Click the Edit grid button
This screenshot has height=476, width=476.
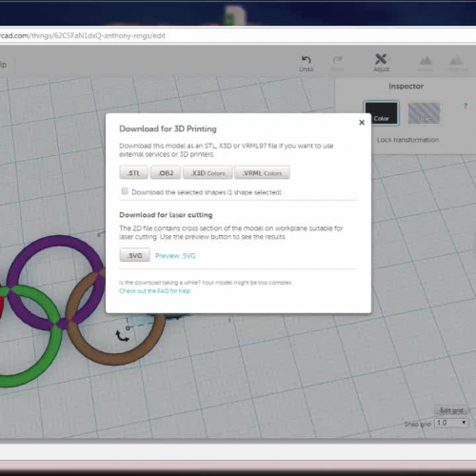451,410
